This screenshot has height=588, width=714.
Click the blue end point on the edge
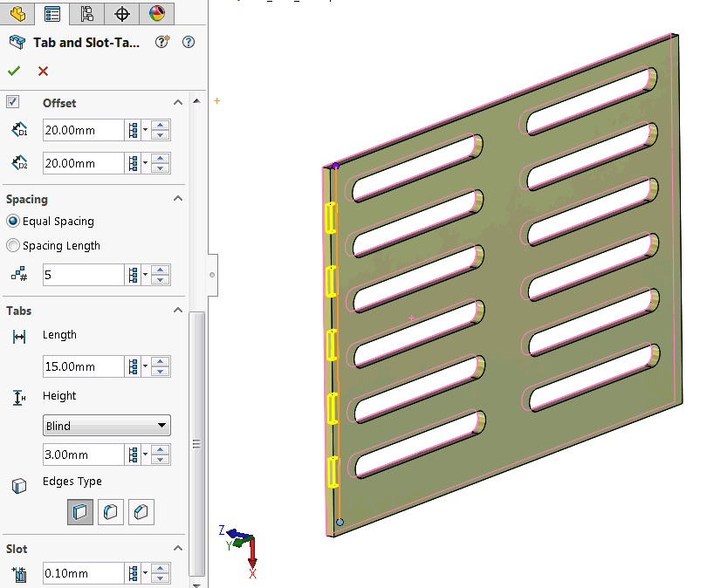[340, 522]
